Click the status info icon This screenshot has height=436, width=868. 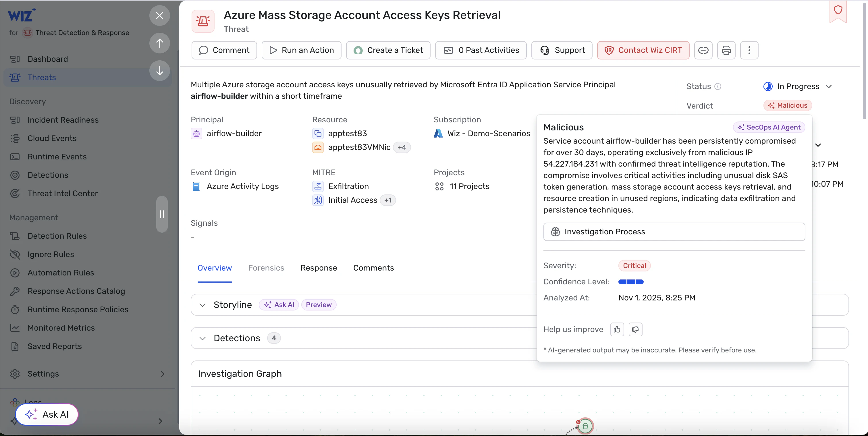click(718, 86)
